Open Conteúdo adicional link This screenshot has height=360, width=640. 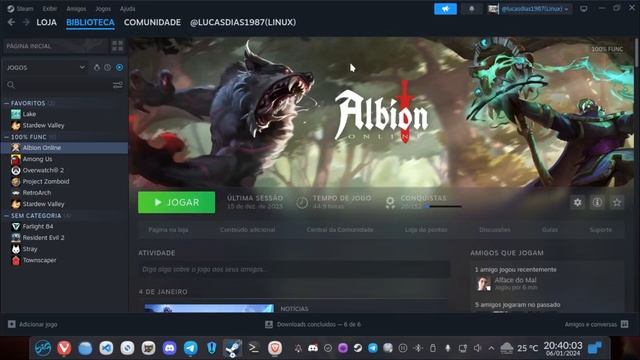tap(247, 230)
